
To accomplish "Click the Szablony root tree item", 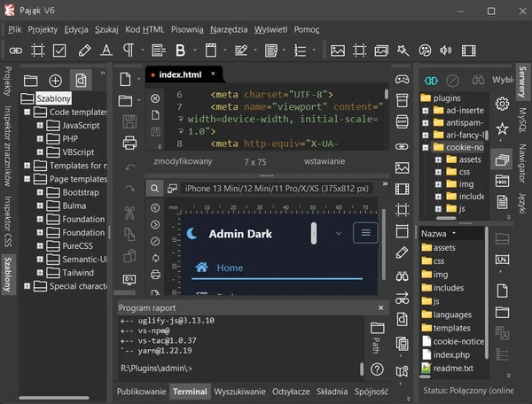I will (x=54, y=98).
